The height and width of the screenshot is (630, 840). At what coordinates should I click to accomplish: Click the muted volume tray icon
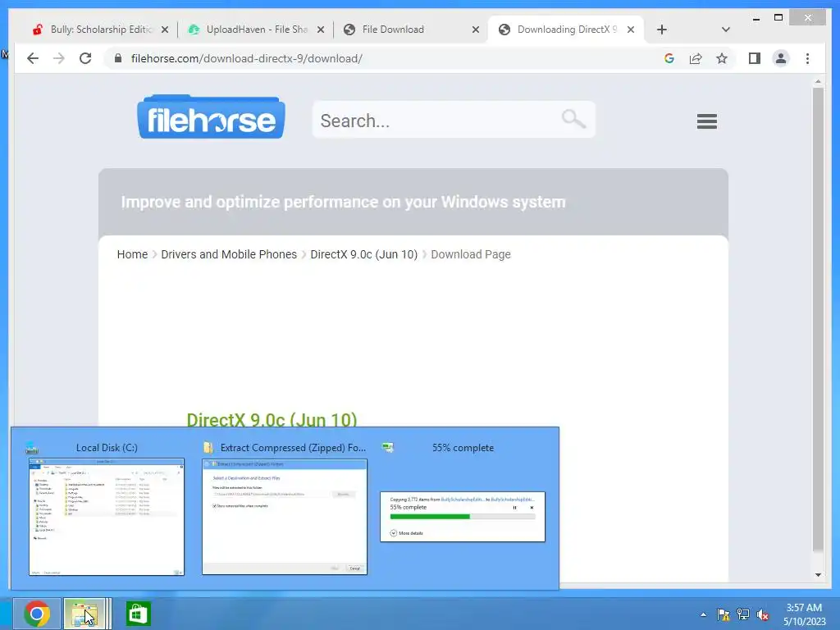coord(763,614)
